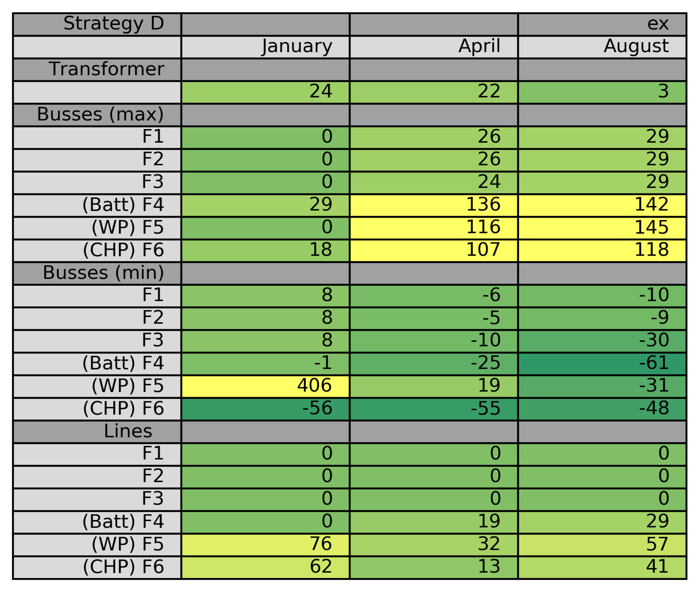Click the cell showing -56
The image size is (700, 590).
(265, 409)
